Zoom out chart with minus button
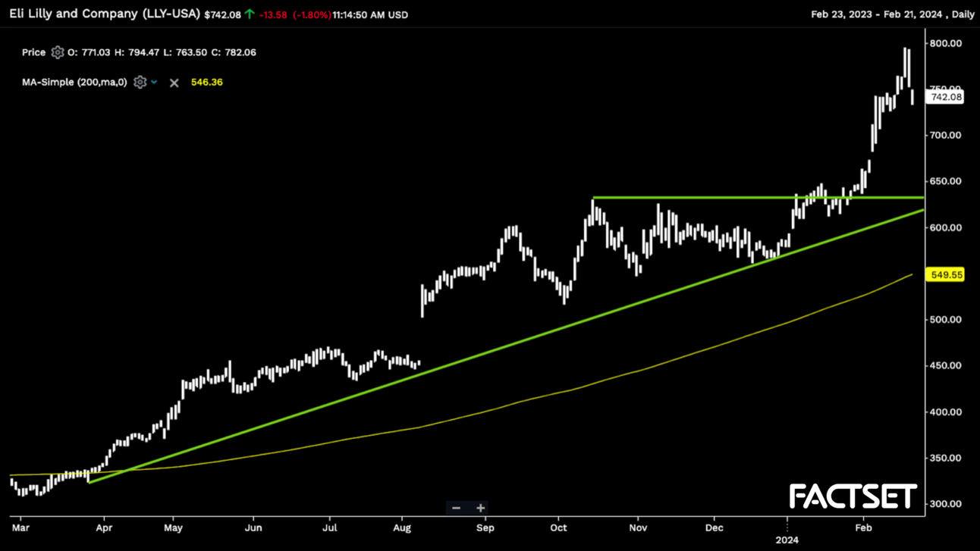 tap(456, 508)
